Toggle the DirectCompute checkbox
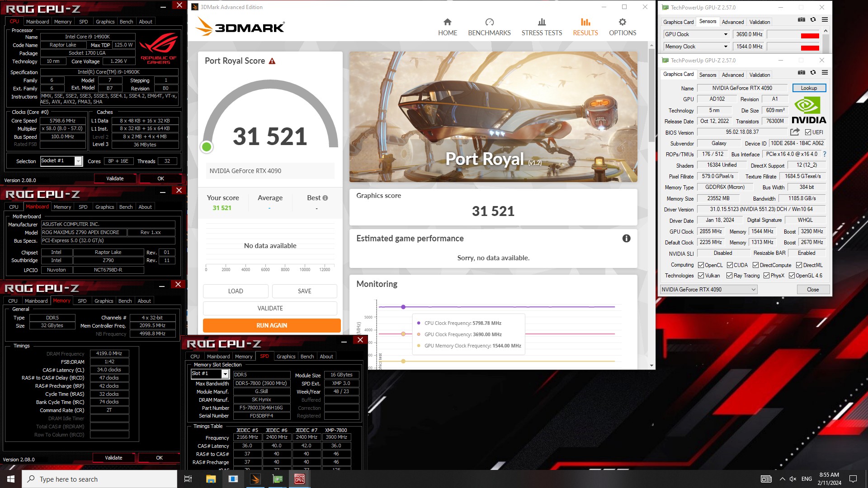The width and height of the screenshot is (868, 488). pos(755,265)
